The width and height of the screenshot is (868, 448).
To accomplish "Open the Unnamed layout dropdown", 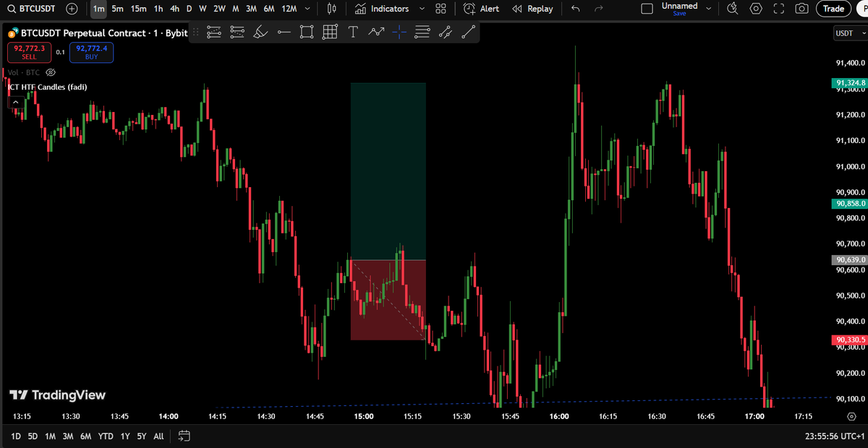I will click(x=708, y=7).
